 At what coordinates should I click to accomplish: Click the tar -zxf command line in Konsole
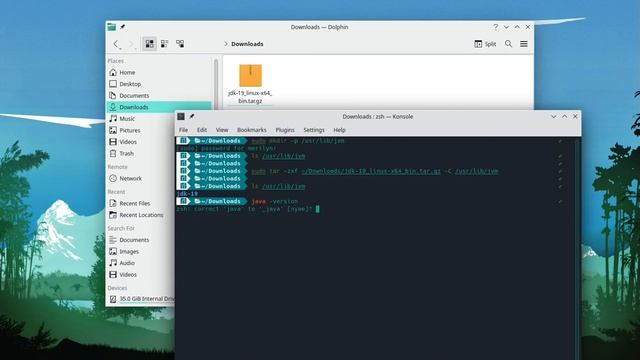tap(375, 171)
